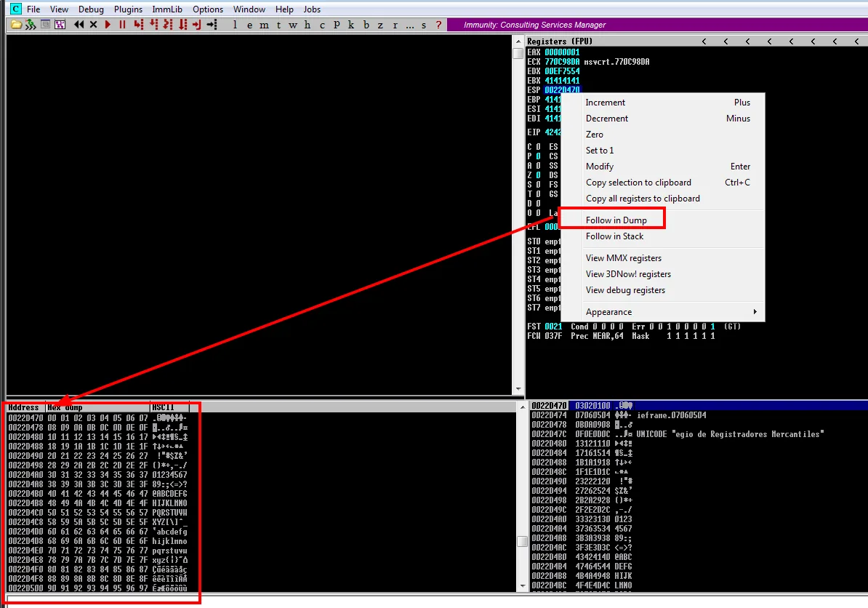Click the Step over toolbar icon
The image size is (868, 608).
coord(153,25)
